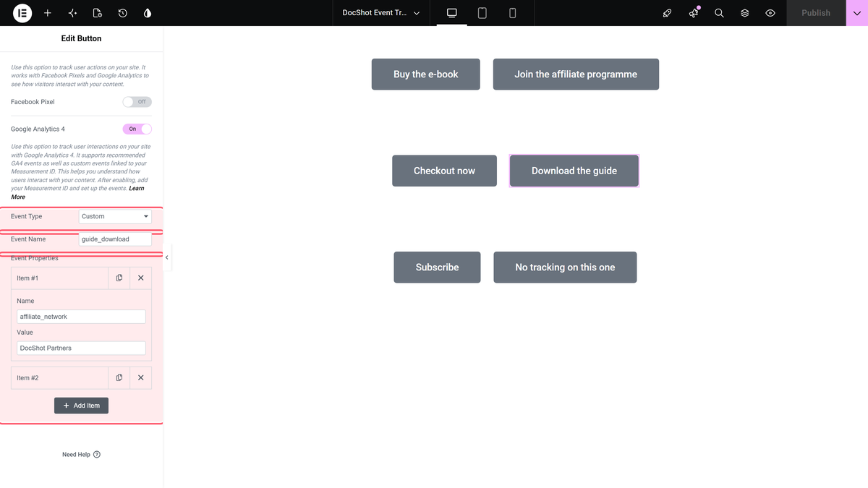Image resolution: width=868 pixels, height=488 pixels.
Task: Click the Need Help question mark icon
Action: click(97, 455)
